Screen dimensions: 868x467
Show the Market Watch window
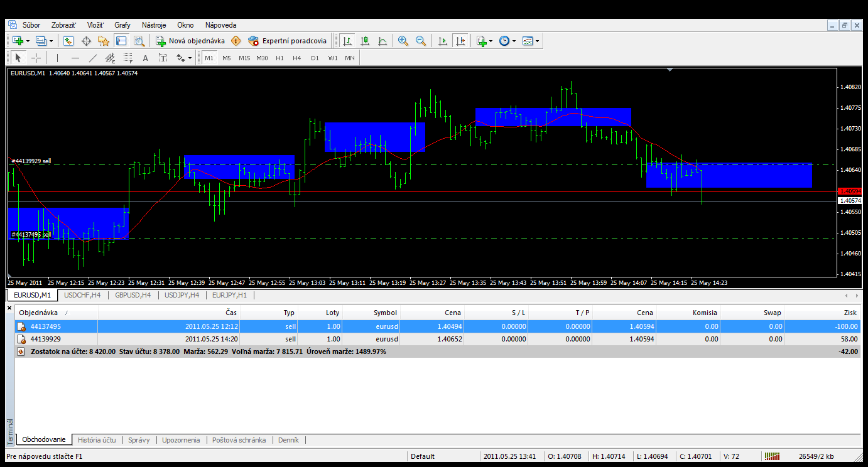click(68, 41)
